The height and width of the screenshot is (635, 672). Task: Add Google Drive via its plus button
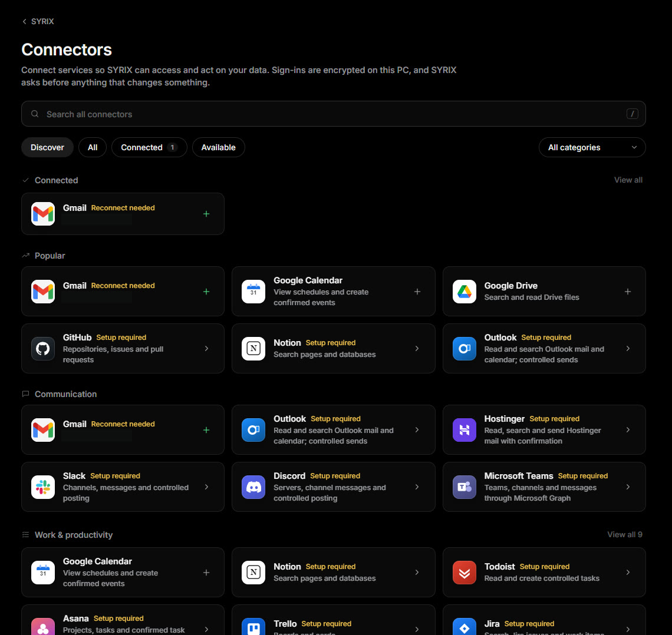pos(627,292)
